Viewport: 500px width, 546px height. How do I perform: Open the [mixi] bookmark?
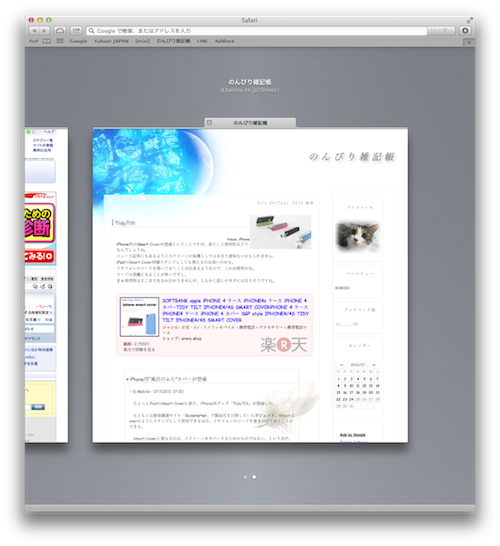pos(142,41)
